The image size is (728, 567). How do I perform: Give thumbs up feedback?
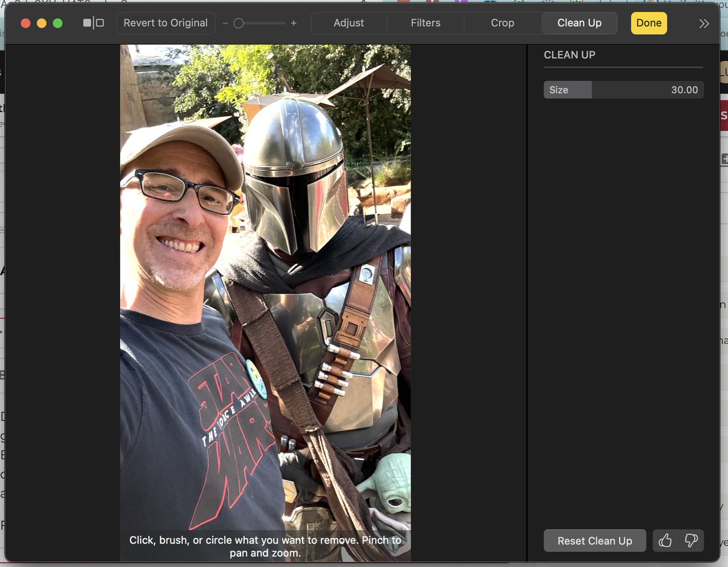(665, 541)
